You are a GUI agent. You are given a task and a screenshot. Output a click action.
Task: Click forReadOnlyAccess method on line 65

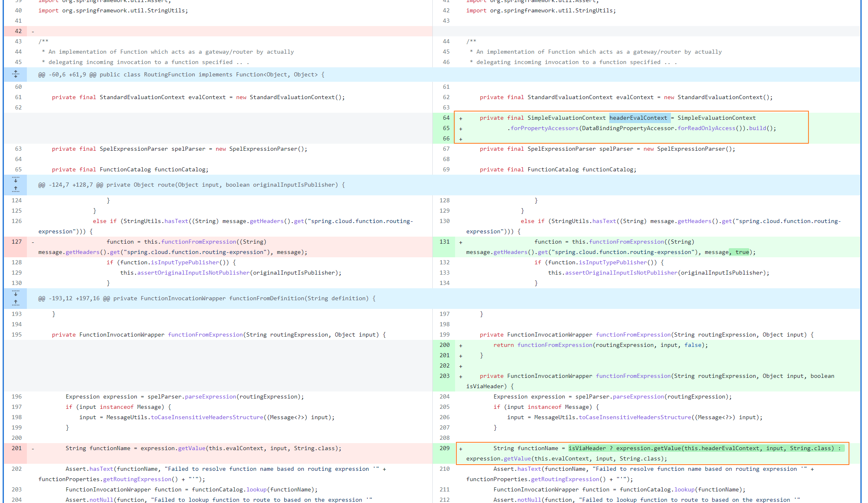pos(706,128)
